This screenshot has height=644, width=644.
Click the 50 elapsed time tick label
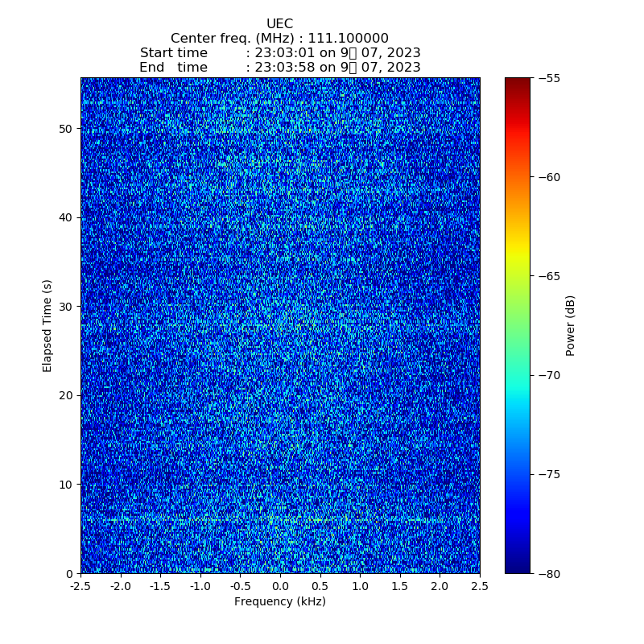pos(66,129)
